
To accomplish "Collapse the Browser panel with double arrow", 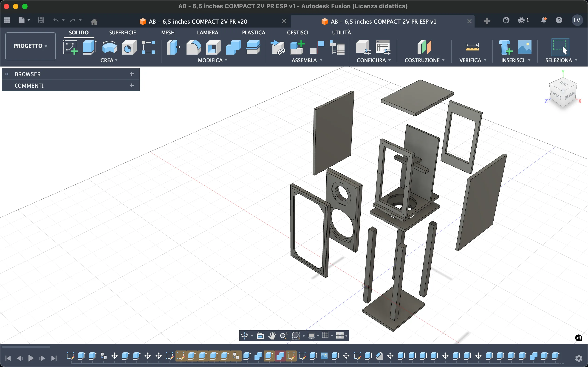I will click(7, 74).
